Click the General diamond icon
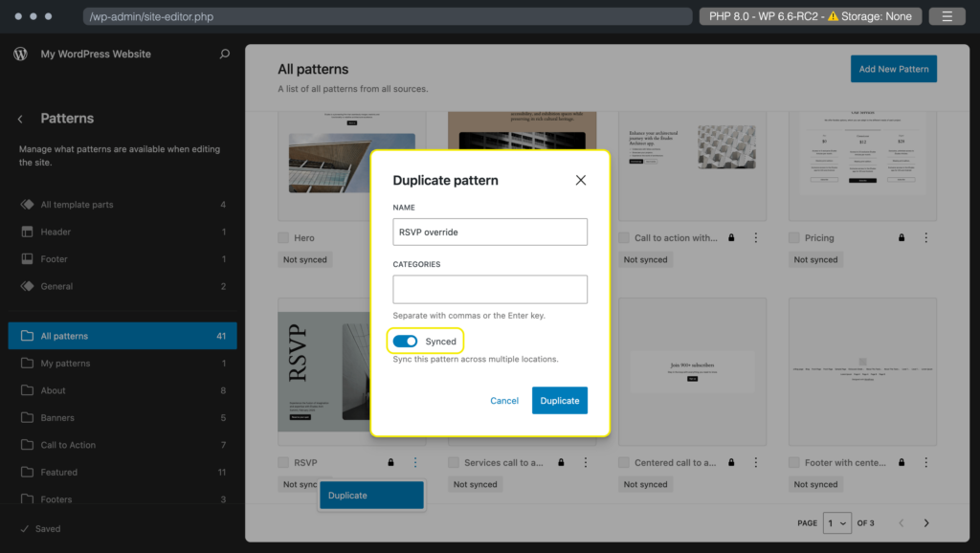The image size is (980, 553). click(x=27, y=286)
